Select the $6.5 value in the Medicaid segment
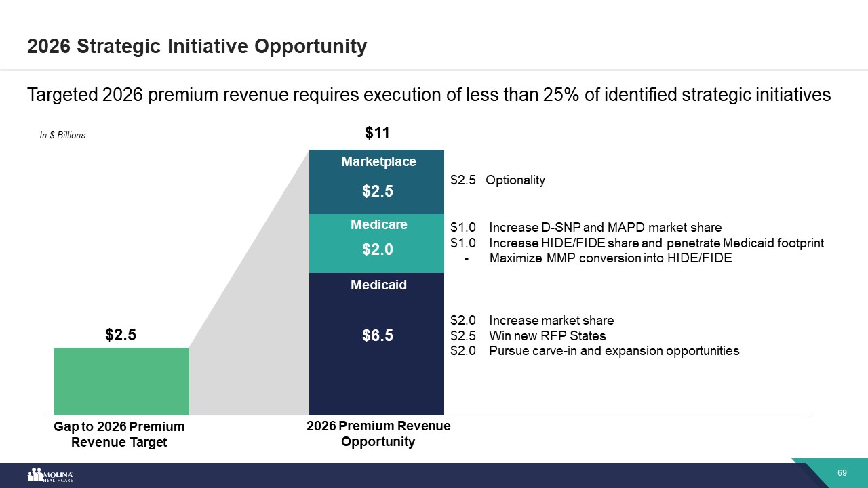The image size is (868, 488). coord(377,335)
